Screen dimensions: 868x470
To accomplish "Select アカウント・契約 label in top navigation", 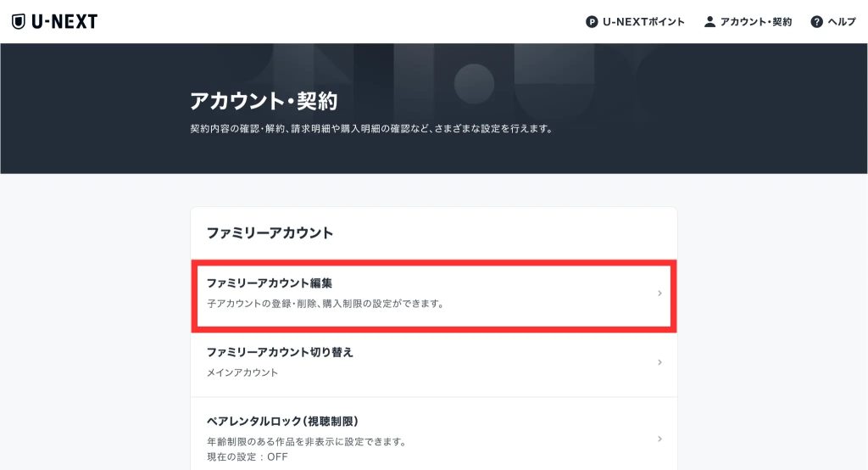I will point(755,22).
